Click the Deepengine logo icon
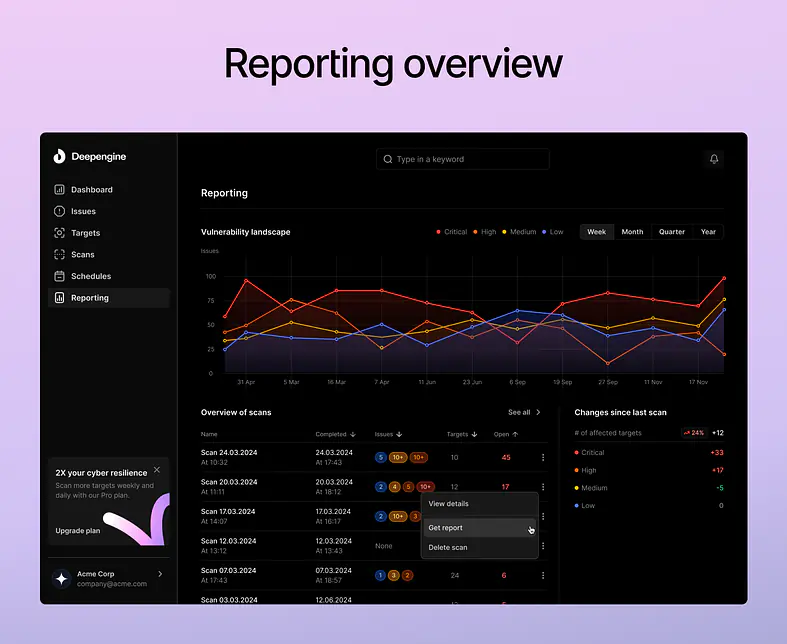 pos(59,156)
